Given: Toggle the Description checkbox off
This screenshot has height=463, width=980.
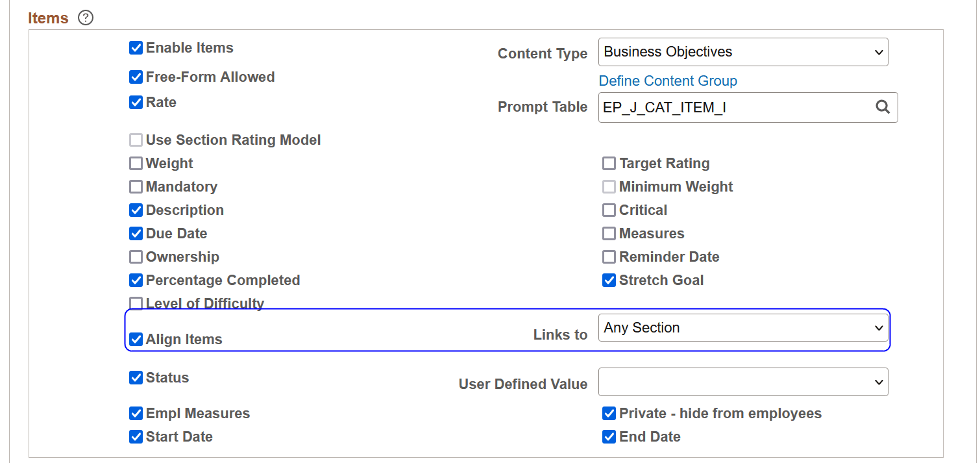Looking at the screenshot, I should 136,210.
